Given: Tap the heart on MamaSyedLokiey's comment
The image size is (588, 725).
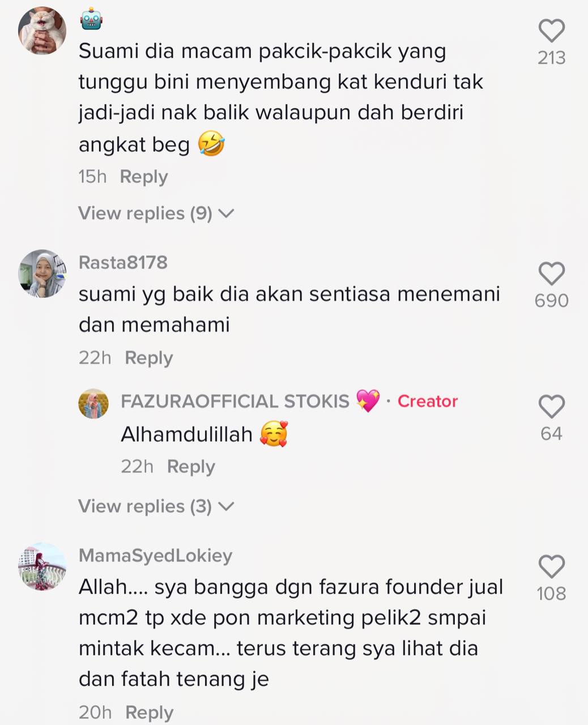Looking at the screenshot, I should point(551,566).
